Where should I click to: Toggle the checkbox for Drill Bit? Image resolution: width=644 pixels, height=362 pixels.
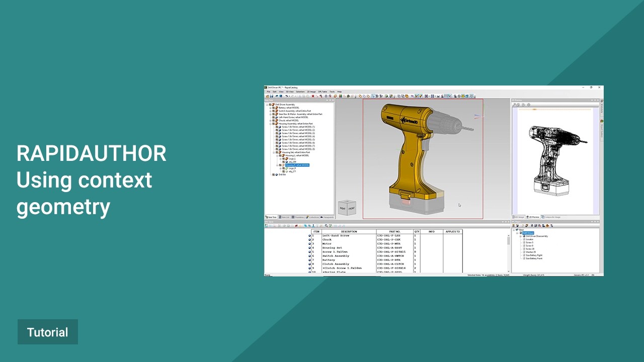(x=274, y=174)
